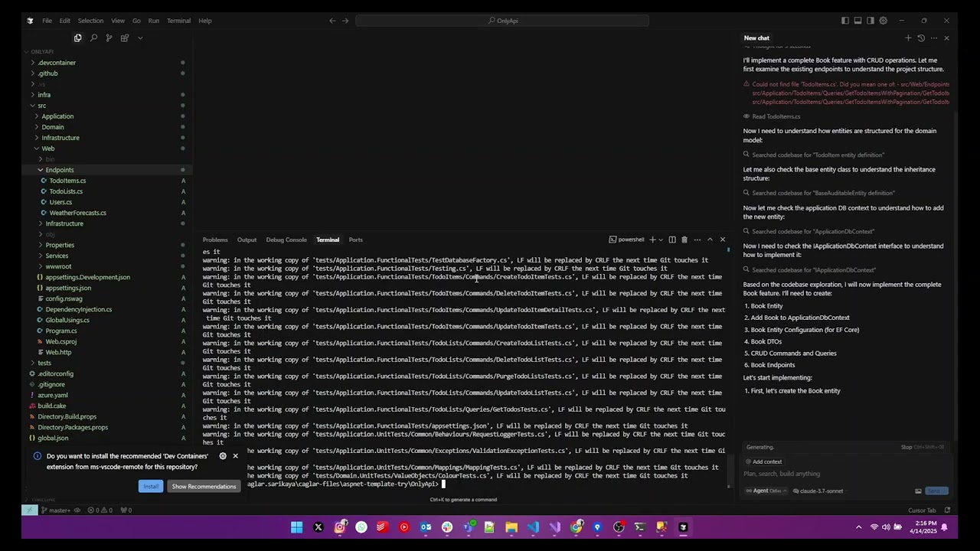Screen dimensions: 980x551
Task: Toggle the bottom panel layout icon
Action: (858, 21)
